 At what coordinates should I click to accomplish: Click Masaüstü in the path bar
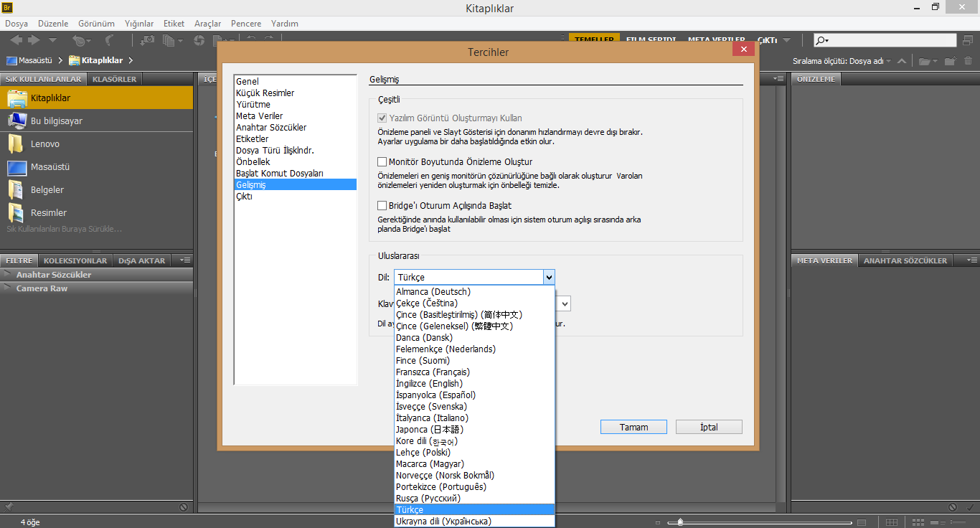29,61
